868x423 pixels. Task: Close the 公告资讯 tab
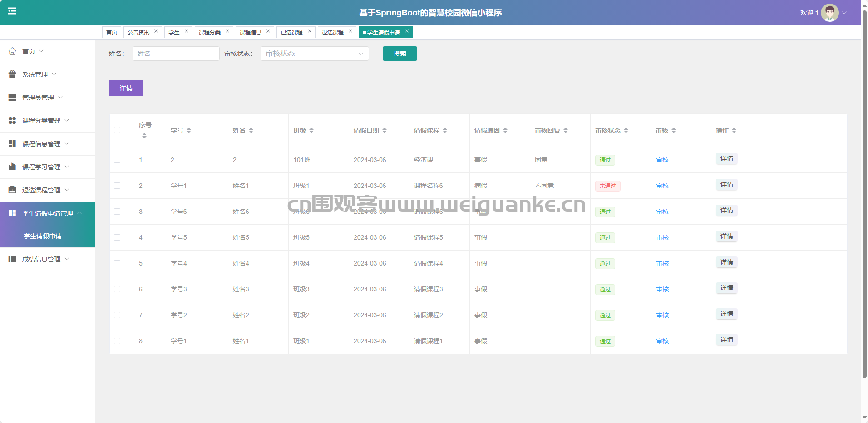tap(156, 31)
